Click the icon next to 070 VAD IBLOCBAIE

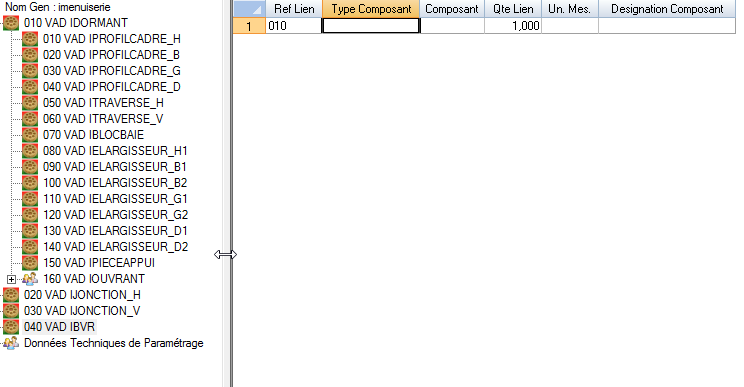coord(30,135)
